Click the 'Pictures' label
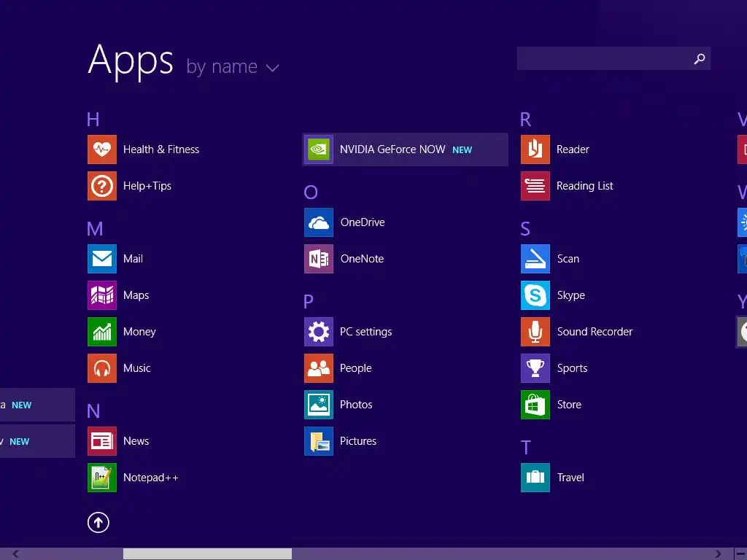Screen dimensions: 747x560 pos(358,441)
